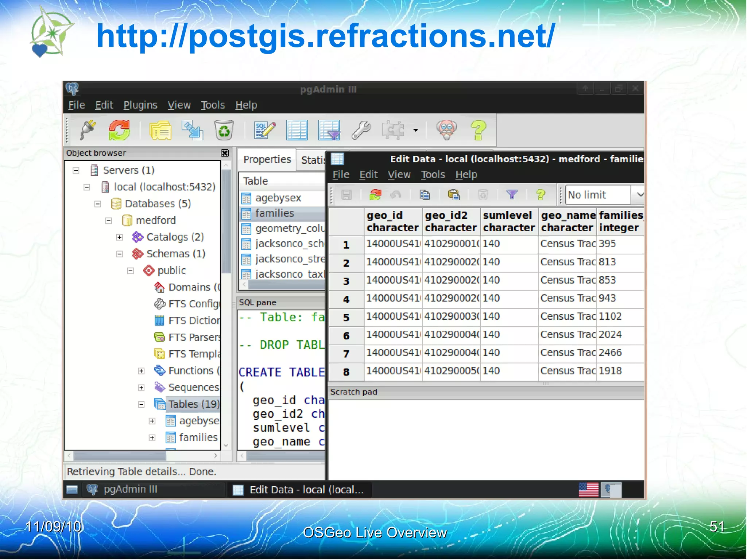Image resolution: width=747 pixels, height=560 pixels.
Task: Switch to the Properties tab
Action: click(x=267, y=160)
